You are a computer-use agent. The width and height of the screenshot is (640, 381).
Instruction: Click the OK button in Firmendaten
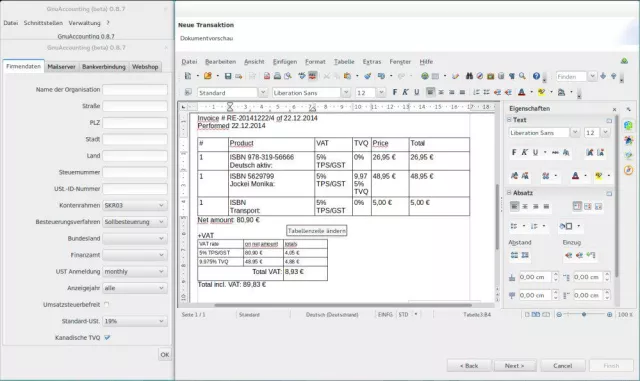click(164, 354)
